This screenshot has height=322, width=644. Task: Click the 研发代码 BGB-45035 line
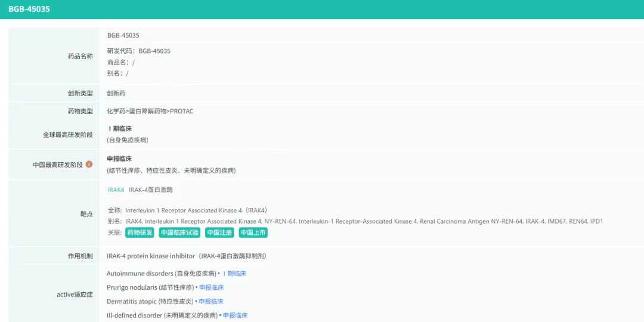(x=139, y=51)
